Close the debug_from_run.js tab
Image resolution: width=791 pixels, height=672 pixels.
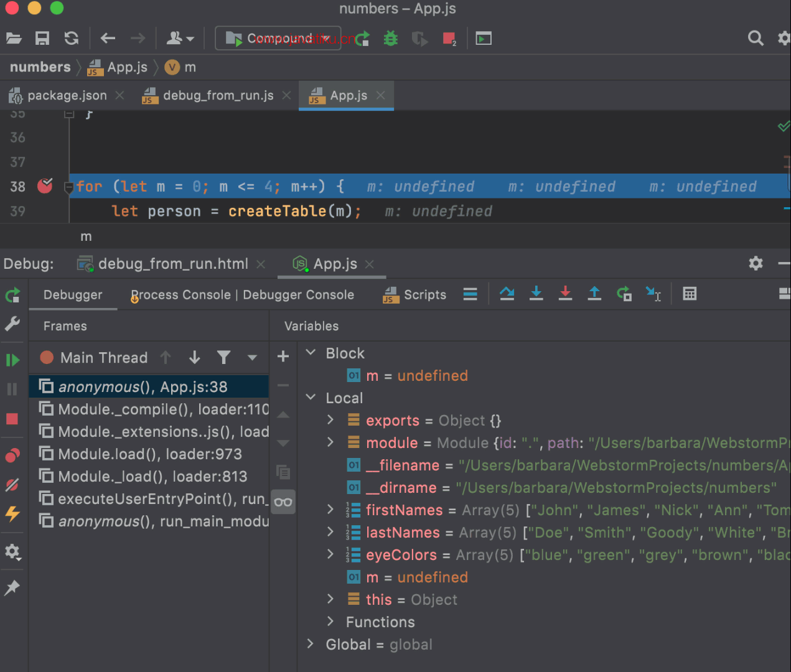coord(286,95)
